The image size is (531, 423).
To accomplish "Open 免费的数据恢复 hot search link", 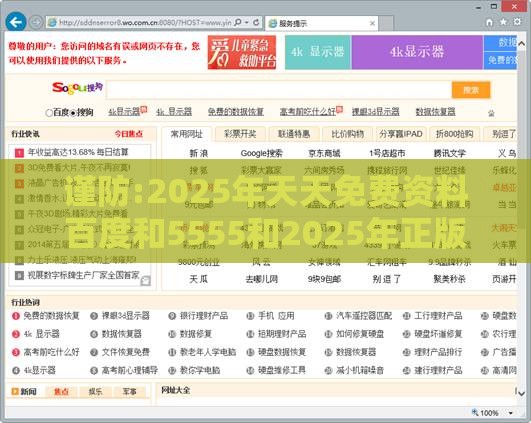I will [236, 112].
